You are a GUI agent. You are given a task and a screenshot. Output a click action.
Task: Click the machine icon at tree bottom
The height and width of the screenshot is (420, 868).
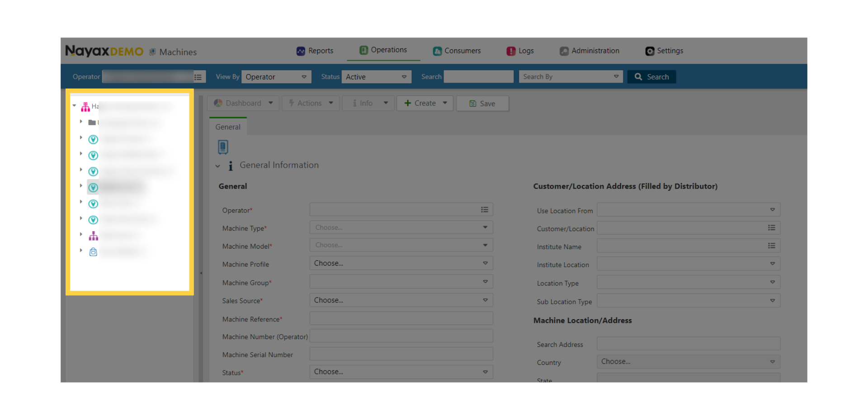(x=93, y=252)
